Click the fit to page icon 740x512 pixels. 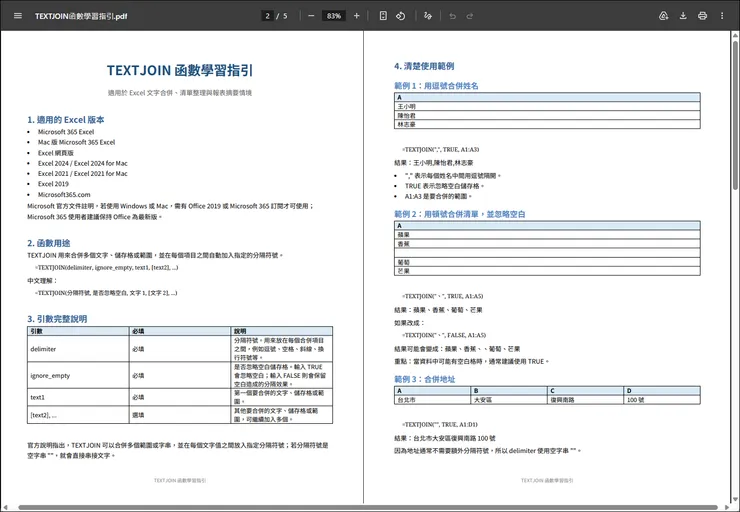point(383,16)
